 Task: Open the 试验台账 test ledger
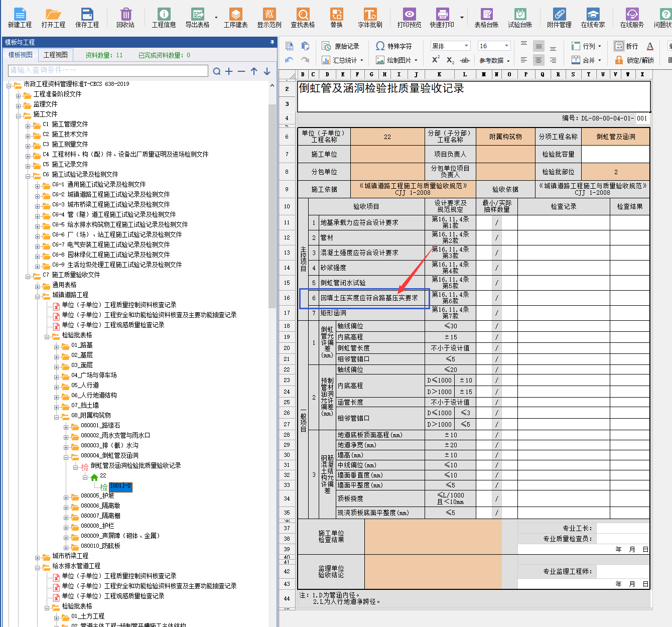tap(520, 18)
